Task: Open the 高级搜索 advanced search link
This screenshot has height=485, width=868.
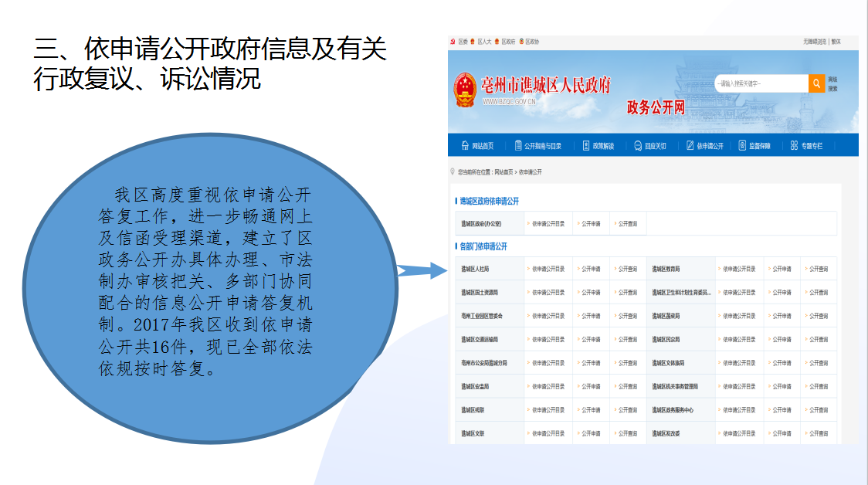Action: (x=832, y=84)
